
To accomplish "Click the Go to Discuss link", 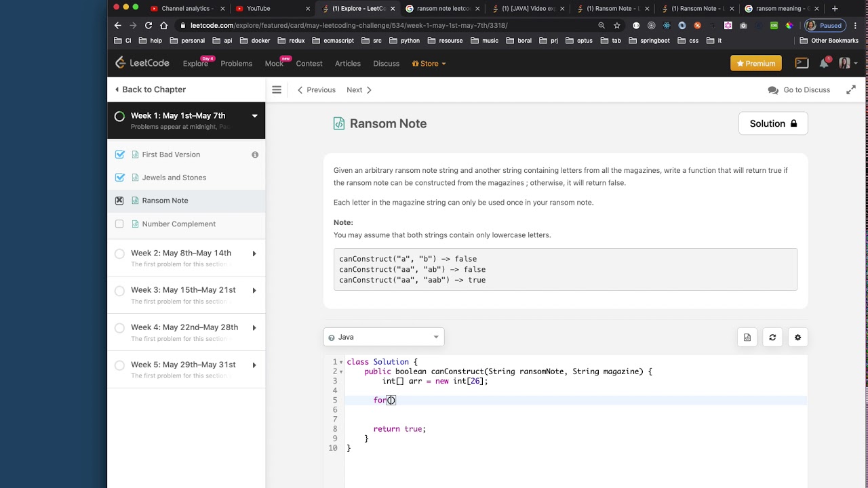I will click(799, 89).
